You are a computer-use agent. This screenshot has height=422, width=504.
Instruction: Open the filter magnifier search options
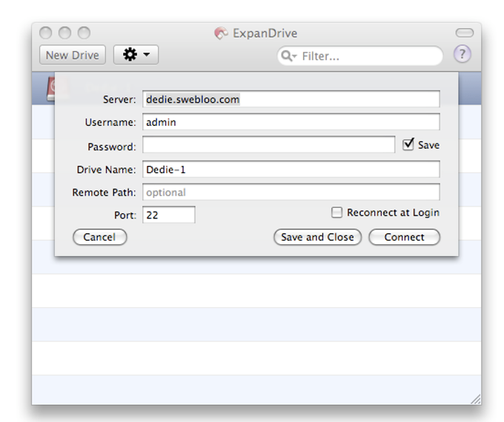288,56
